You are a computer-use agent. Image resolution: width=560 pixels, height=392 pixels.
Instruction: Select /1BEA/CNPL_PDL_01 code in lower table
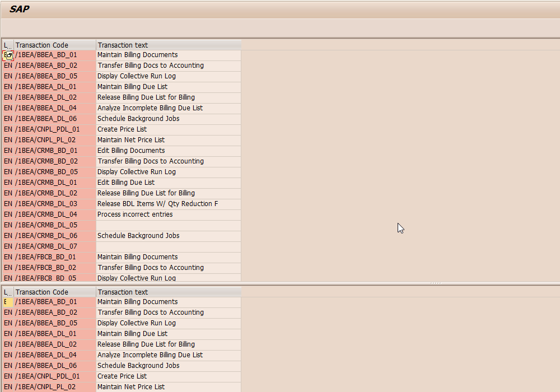pyautogui.click(x=55, y=377)
